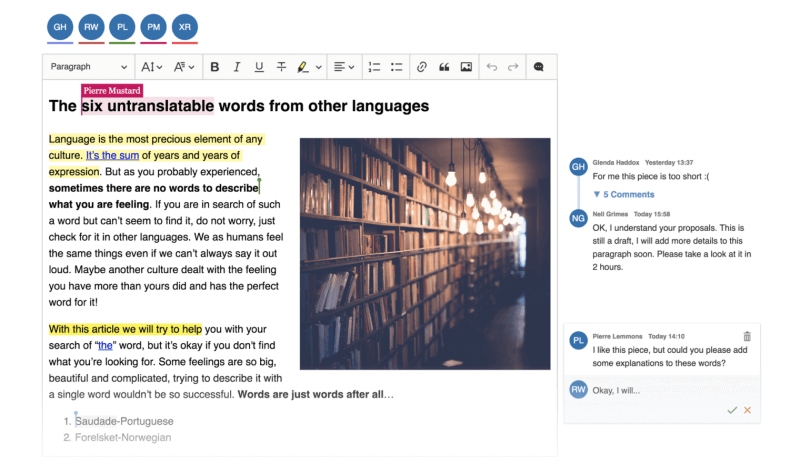Click the insert link icon

point(421,67)
